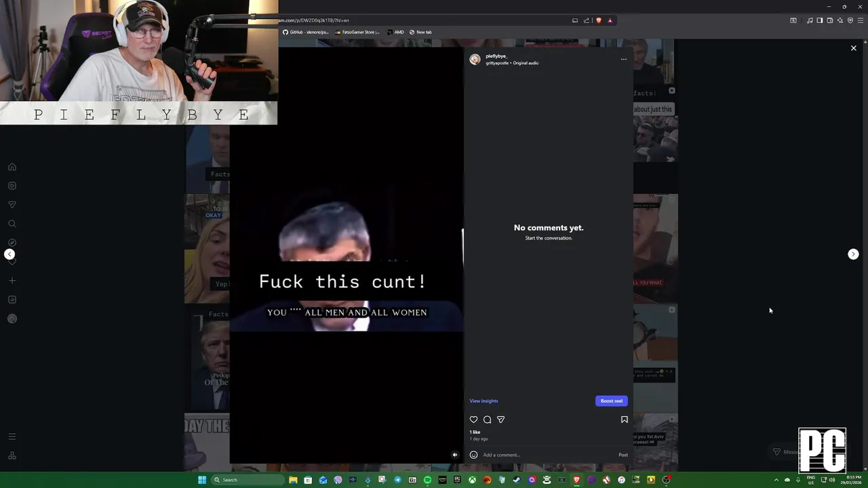Open Leo AI sparkle toolbar icon
This screenshot has width=868, height=488.
pyautogui.click(x=840, y=20)
